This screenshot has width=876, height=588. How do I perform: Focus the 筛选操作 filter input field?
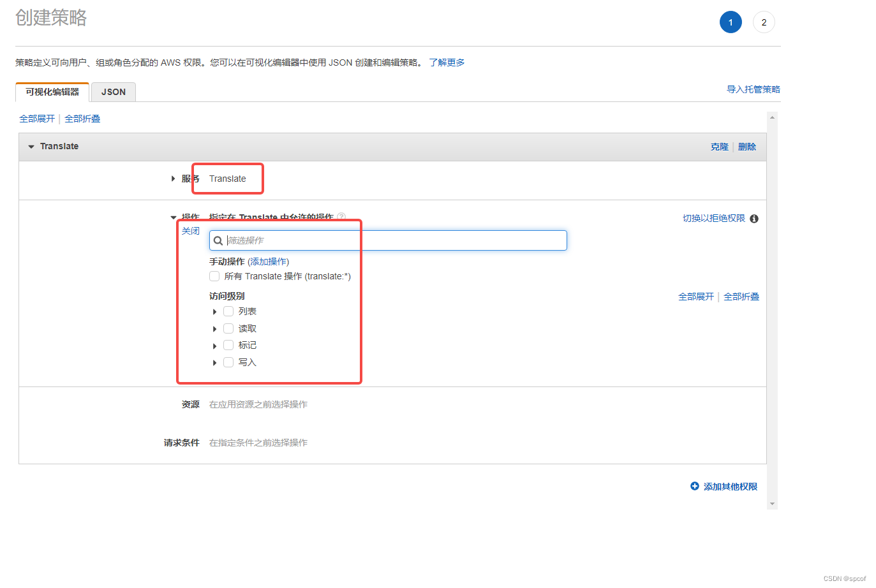[x=388, y=240]
